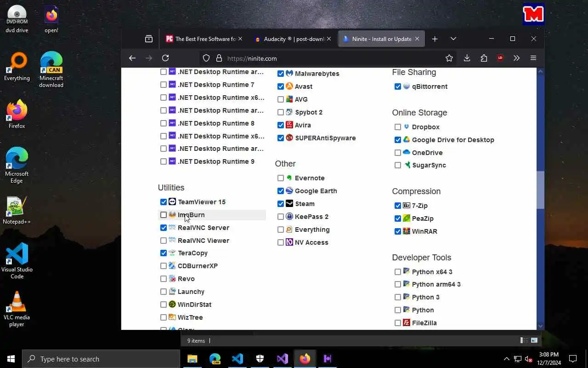588x368 pixels.
Task: Click the qBittorrent icon
Action: [x=407, y=86]
